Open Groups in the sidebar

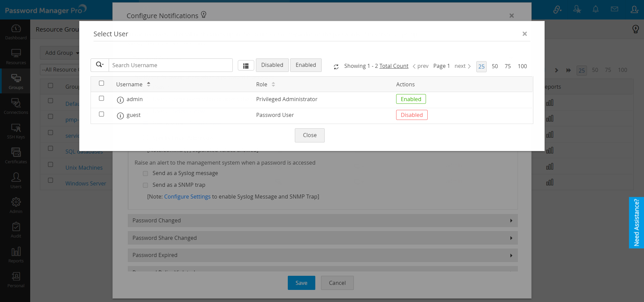[16, 82]
